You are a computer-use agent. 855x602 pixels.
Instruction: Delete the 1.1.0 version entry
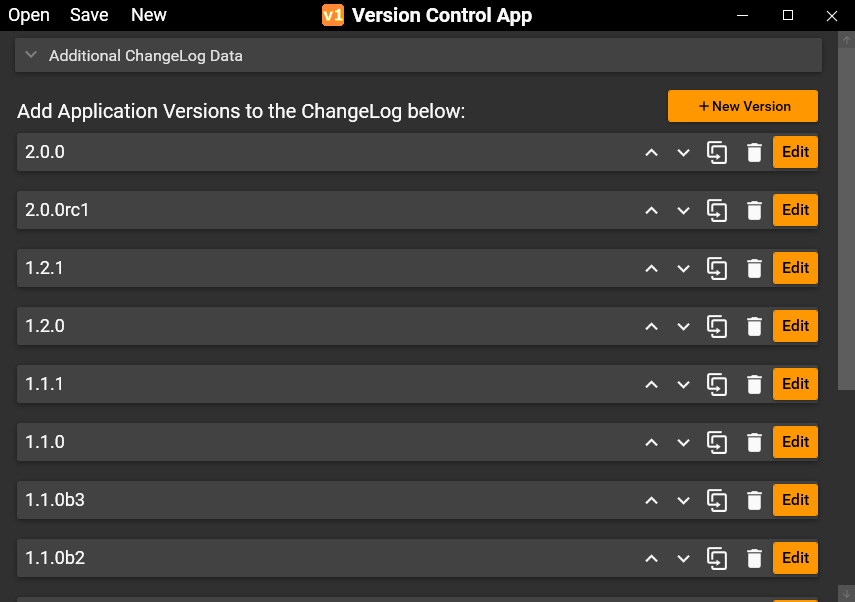[754, 443]
